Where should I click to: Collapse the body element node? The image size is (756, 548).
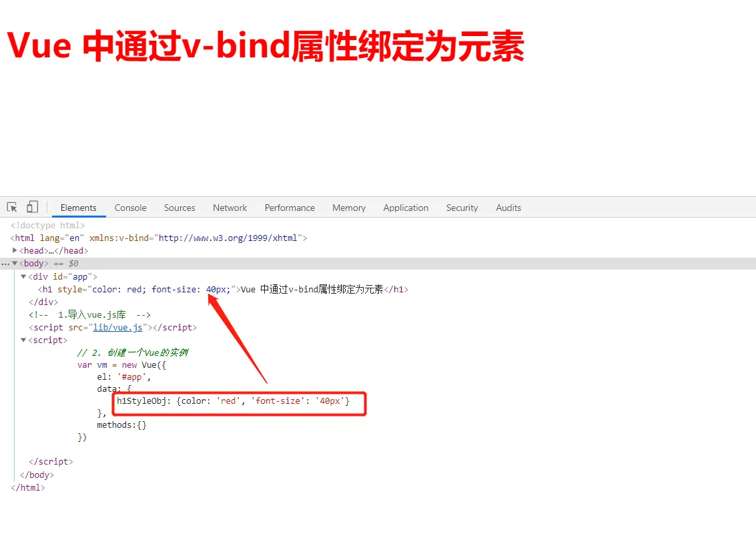[x=15, y=264]
